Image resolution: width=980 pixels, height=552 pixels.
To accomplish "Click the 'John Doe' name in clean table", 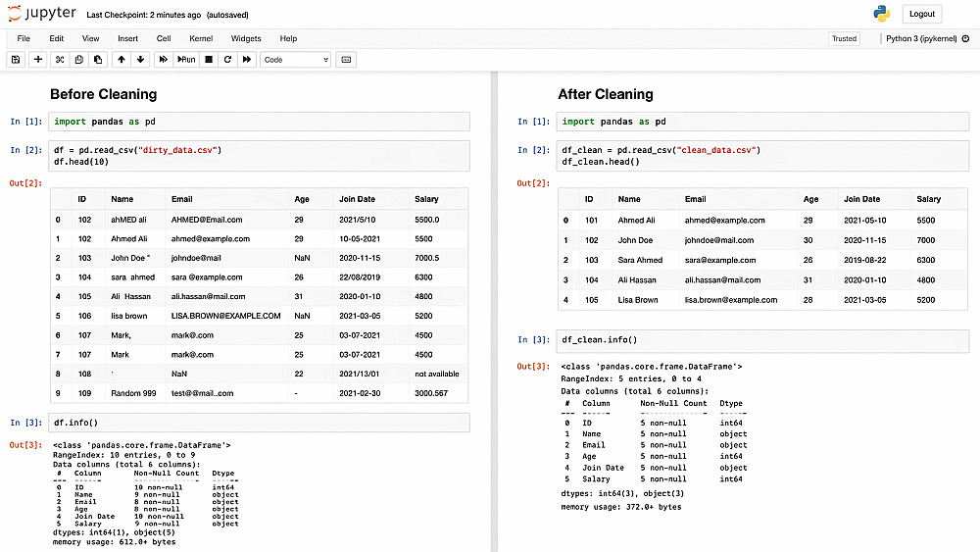I will (636, 240).
